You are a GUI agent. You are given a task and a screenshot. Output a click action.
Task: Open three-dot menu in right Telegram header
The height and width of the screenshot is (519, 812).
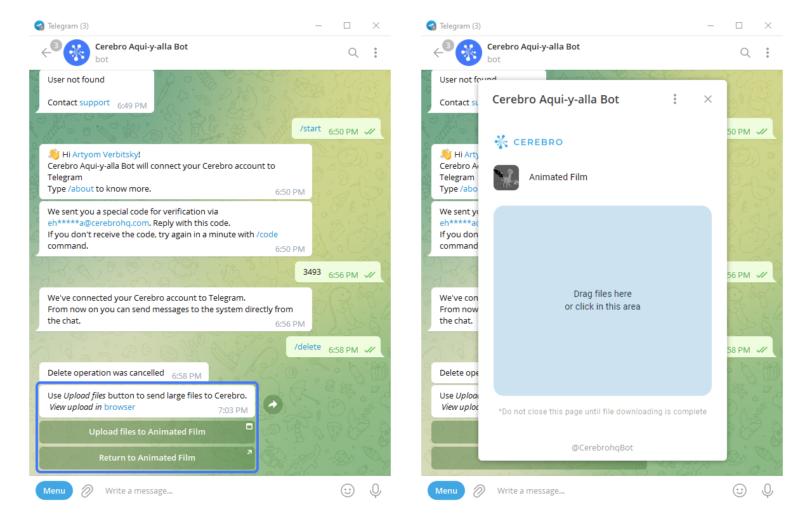[x=768, y=53]
